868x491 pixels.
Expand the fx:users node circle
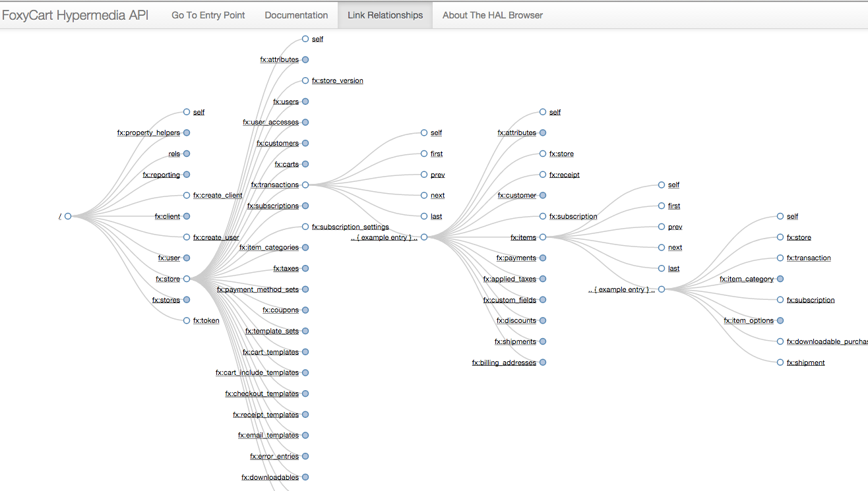(x=305, y=101)
